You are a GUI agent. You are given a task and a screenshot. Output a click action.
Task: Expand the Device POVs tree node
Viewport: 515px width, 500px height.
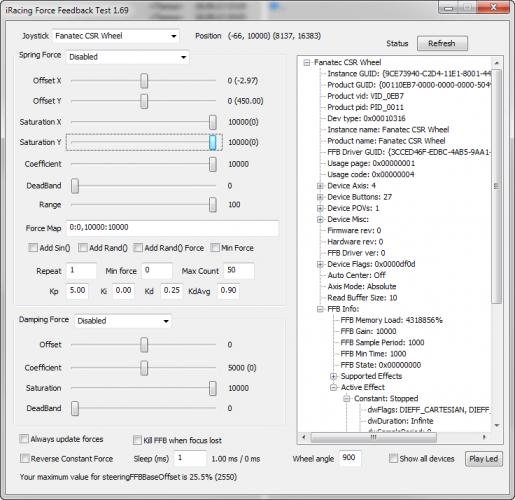tap(320, 208)
